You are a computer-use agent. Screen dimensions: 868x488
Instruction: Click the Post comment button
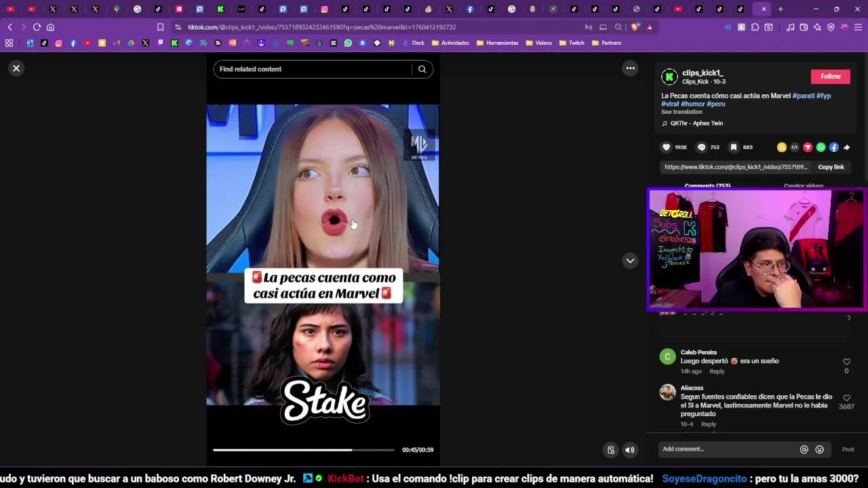coord(848,449)
